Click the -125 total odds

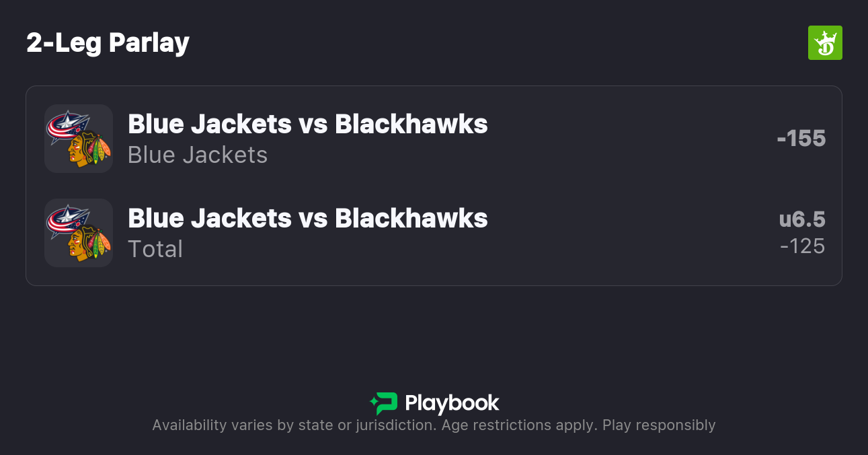[802, 246]
